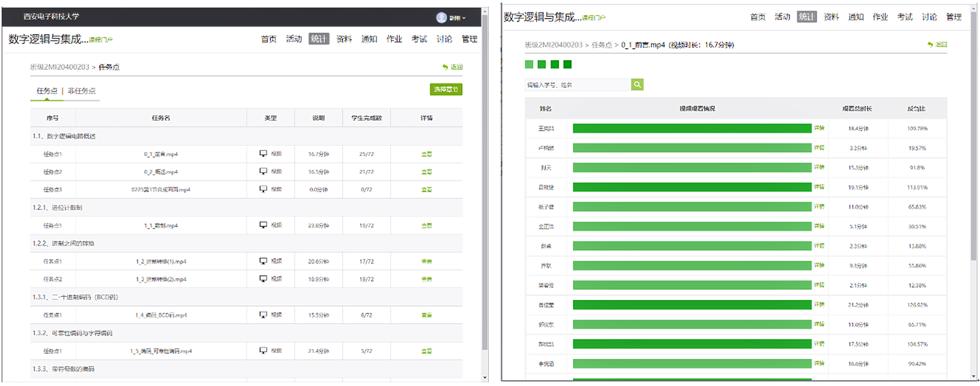Open 查看 details for 1_4 BCD mp4 task

(x=426, y=315)
